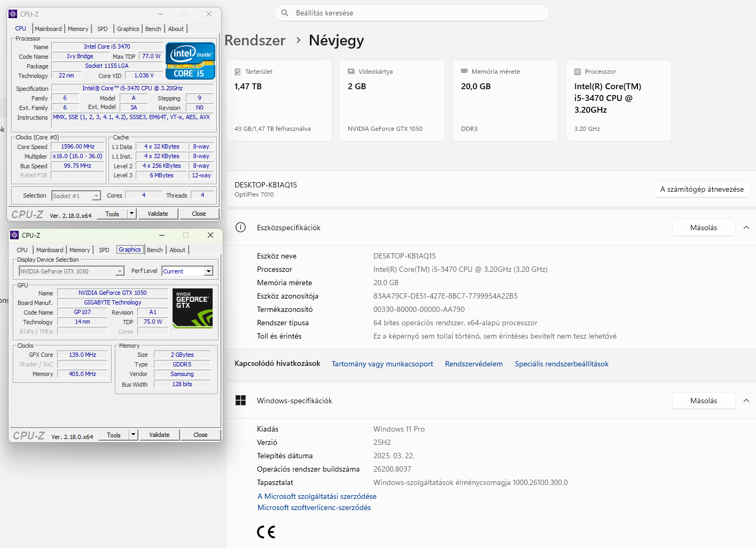The height and width of the screenshot is (548, 756).
Task: Switch to Memory tab in top CPU-Z window
Action: tap(78, 29)
